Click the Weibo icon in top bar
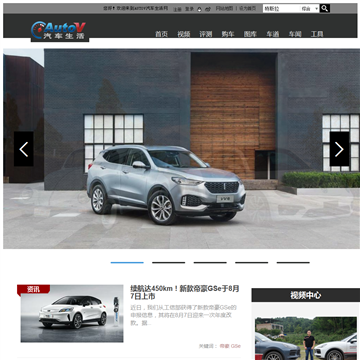The width and height of the screenshot is (360, 360). (x=208, y=9)
